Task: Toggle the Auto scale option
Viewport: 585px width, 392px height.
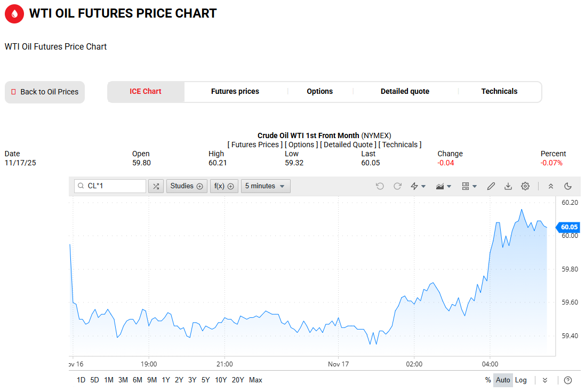Action: click(503, 380)
